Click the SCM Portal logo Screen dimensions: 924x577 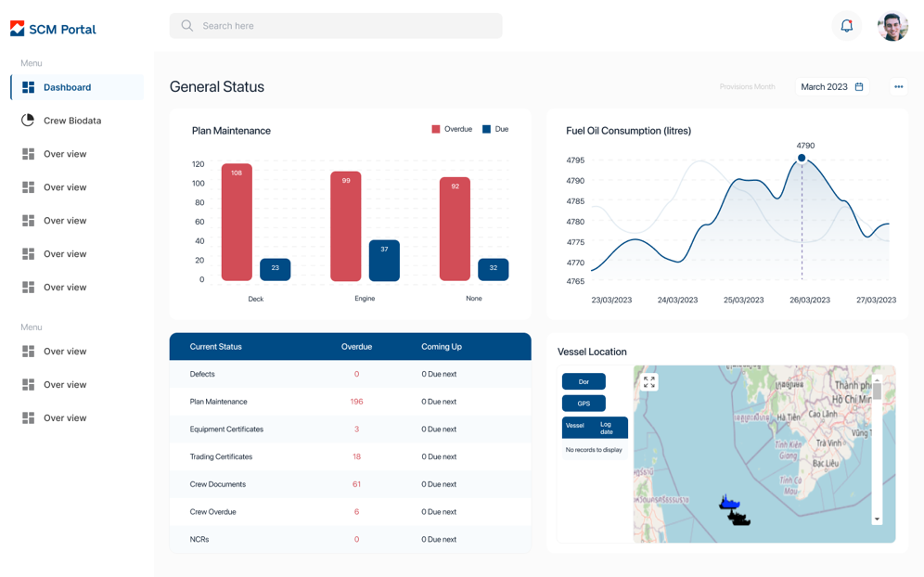point(53,29)
